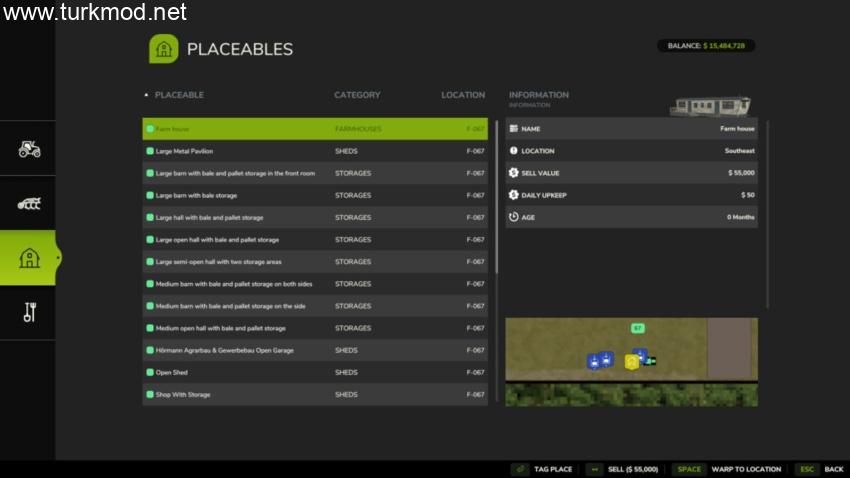Click the farm house preview thumbnail
The height and width of the screenshot is (478, 850).
(x=711, y=106)
